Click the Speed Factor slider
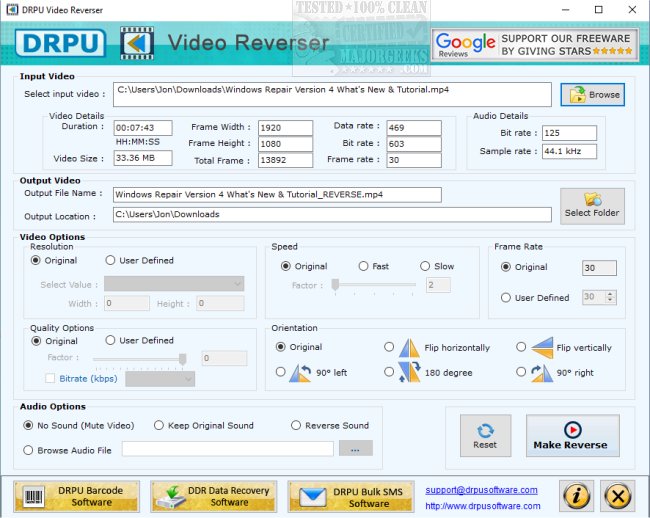 [374, 285]
